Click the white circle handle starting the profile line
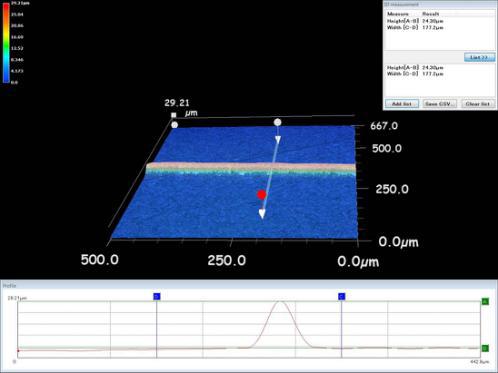The height and width of the screenshot is (373, 498). click(x=277, y=122)
